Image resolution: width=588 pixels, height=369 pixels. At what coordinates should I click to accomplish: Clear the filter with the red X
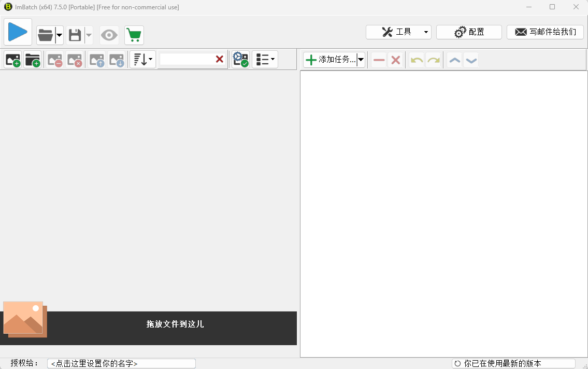(220, 59)
